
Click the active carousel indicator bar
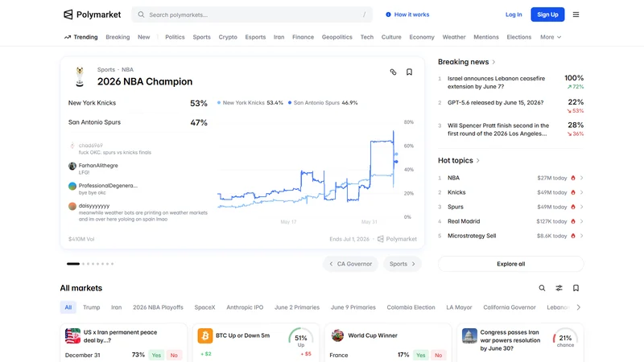click(x=73, y=264)
